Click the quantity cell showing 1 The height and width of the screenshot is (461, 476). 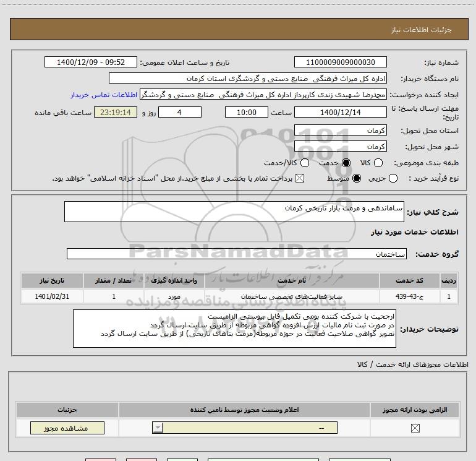[x=114, y=296]
